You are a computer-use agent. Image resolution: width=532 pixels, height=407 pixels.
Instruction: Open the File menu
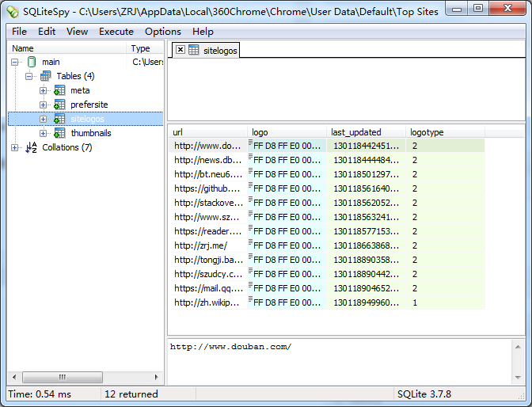tap(19, 32)
